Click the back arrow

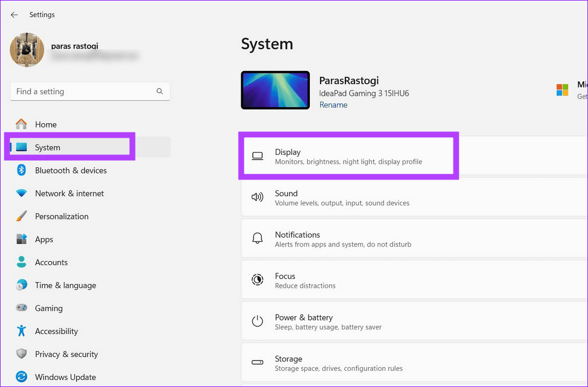coord(14,14)
